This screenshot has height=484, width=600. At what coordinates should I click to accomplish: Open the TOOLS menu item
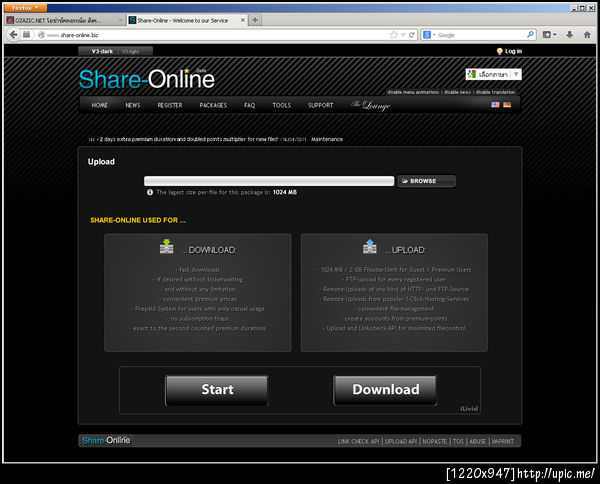point(282,105)
